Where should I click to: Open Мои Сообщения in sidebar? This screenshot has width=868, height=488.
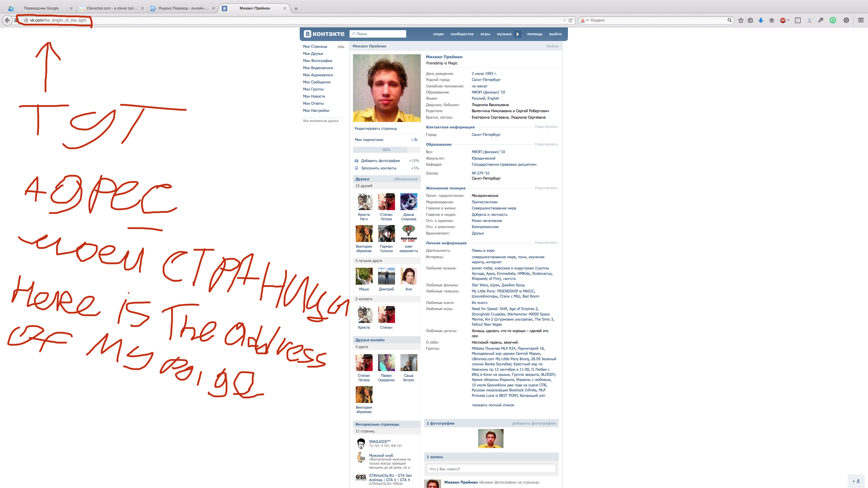[x=317, y=82]
